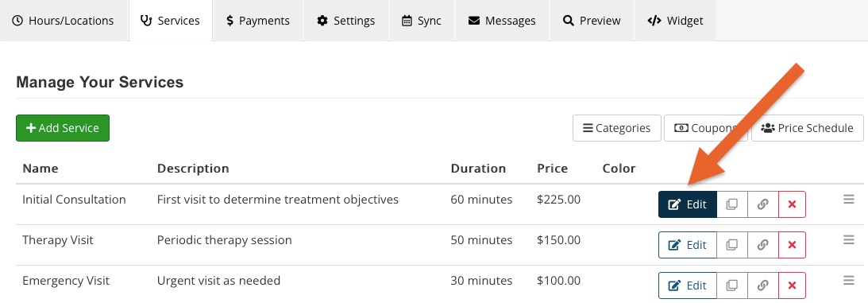Switch to the Payments tab

(x=257, y=21)
